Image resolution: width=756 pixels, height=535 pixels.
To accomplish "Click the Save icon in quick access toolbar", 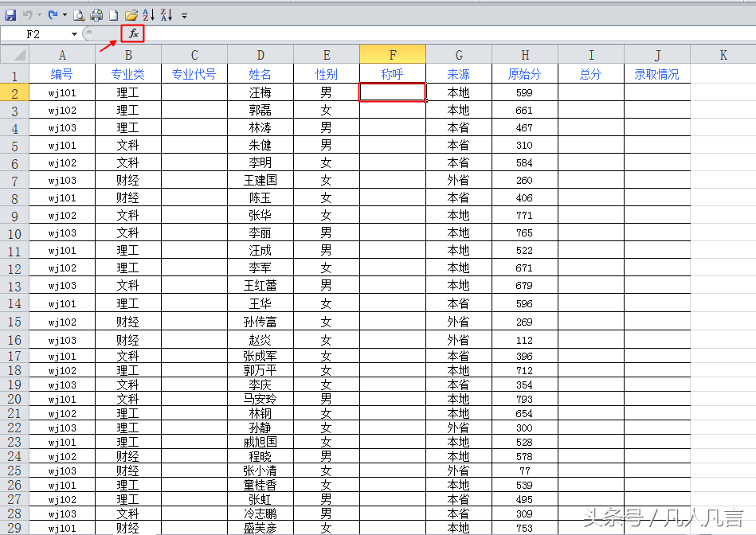I will pyautogui.click(x=10, y=15).
